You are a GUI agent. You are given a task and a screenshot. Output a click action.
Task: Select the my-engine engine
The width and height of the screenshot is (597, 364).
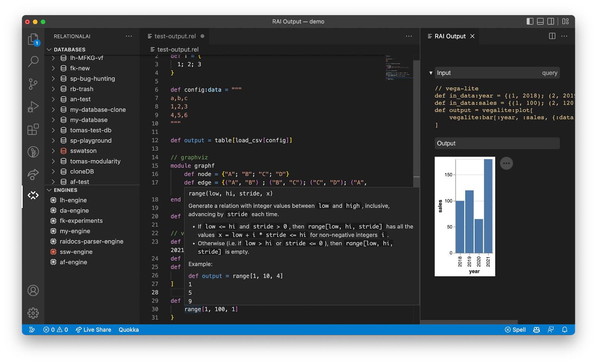75,231
